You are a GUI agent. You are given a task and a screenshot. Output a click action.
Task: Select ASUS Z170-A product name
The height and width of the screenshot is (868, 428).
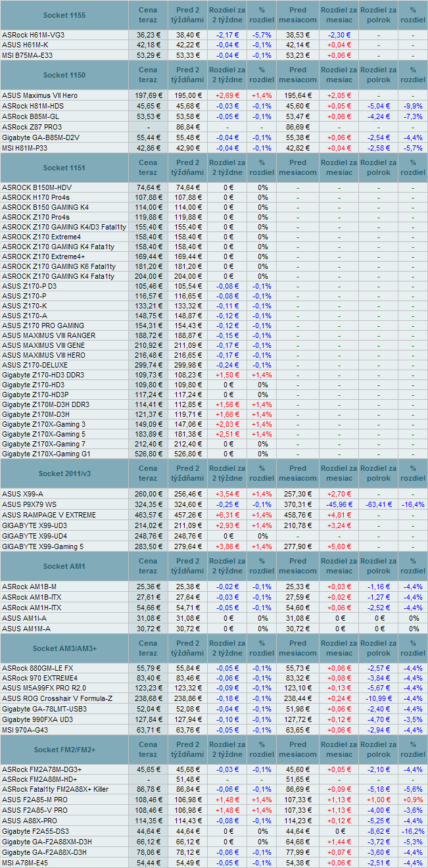point(24,316)
